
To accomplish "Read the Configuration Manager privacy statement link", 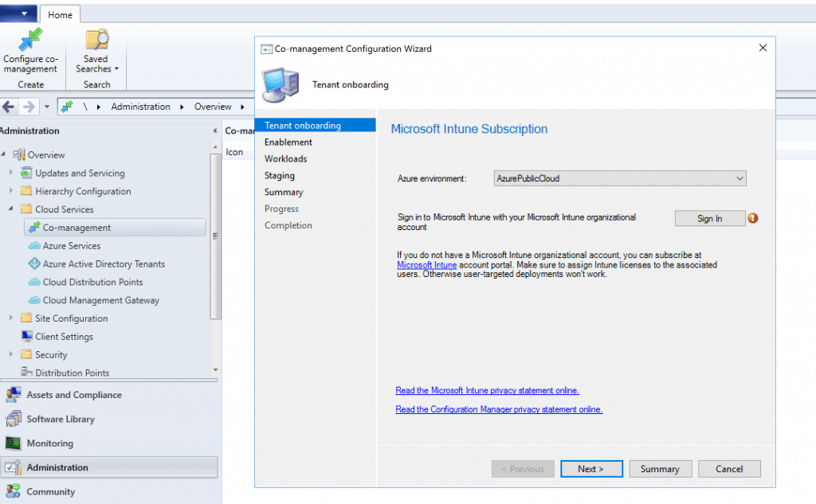I will tap(499, 409).
